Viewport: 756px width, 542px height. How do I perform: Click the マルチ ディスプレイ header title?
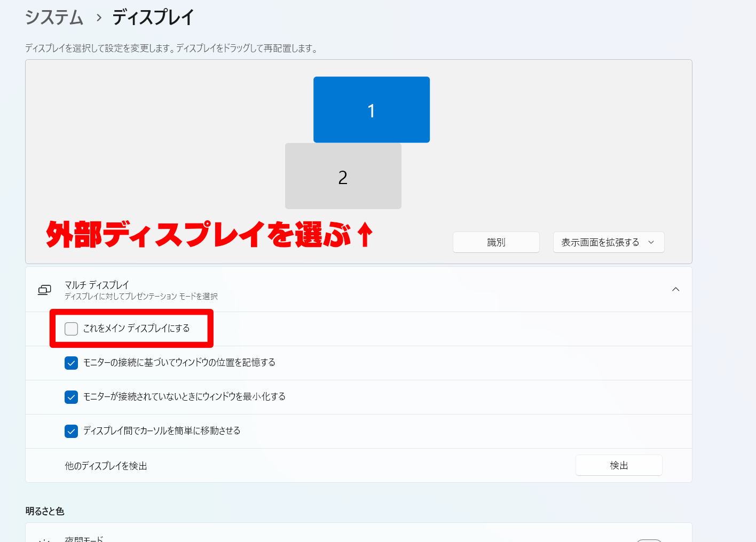pyautogui.click(x=97, y=285)
